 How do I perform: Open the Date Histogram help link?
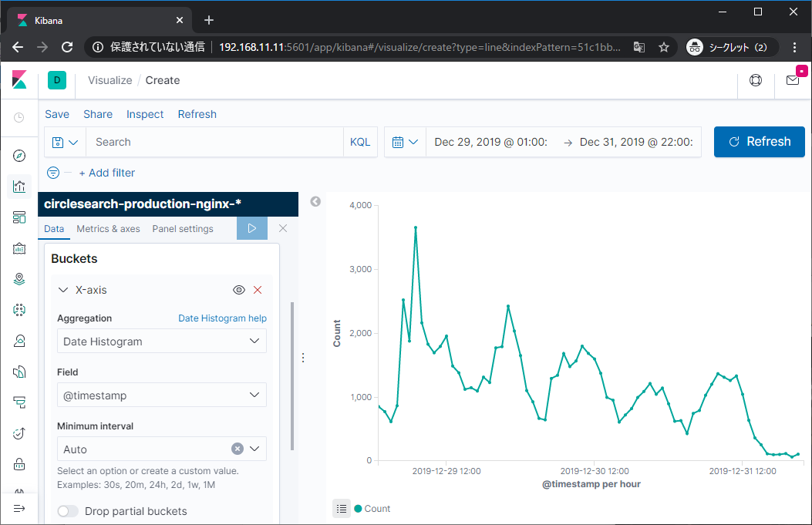(x=222, y=318)
